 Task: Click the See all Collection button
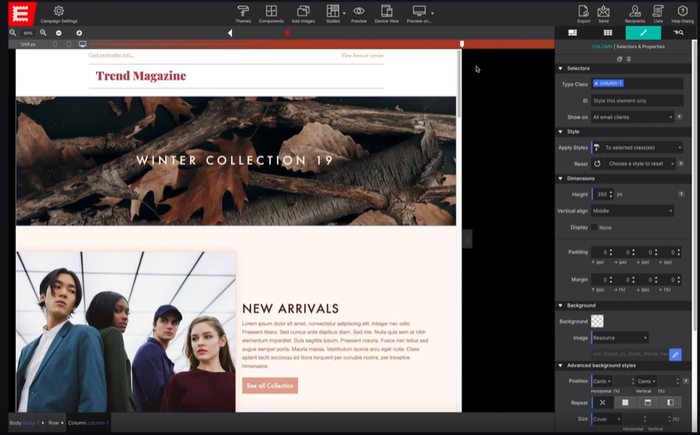(x=270, y=385)
